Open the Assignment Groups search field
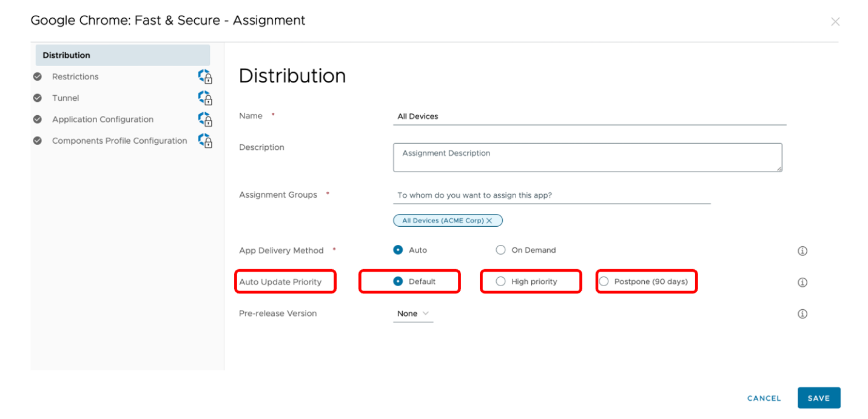 [x=551, y=195]
